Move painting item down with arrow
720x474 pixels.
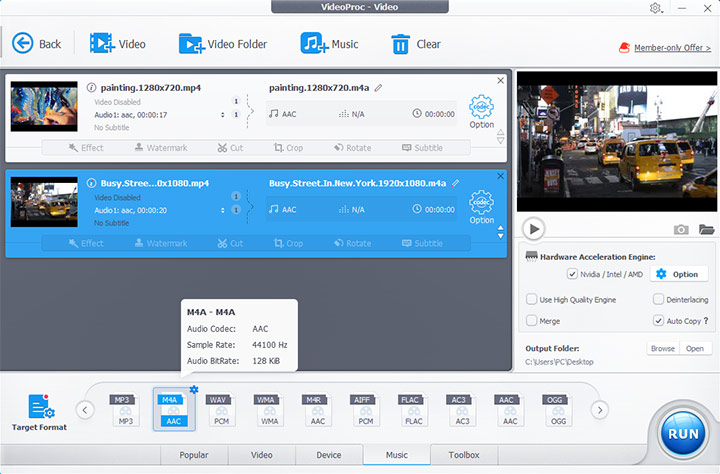click(x=501, y=141)
